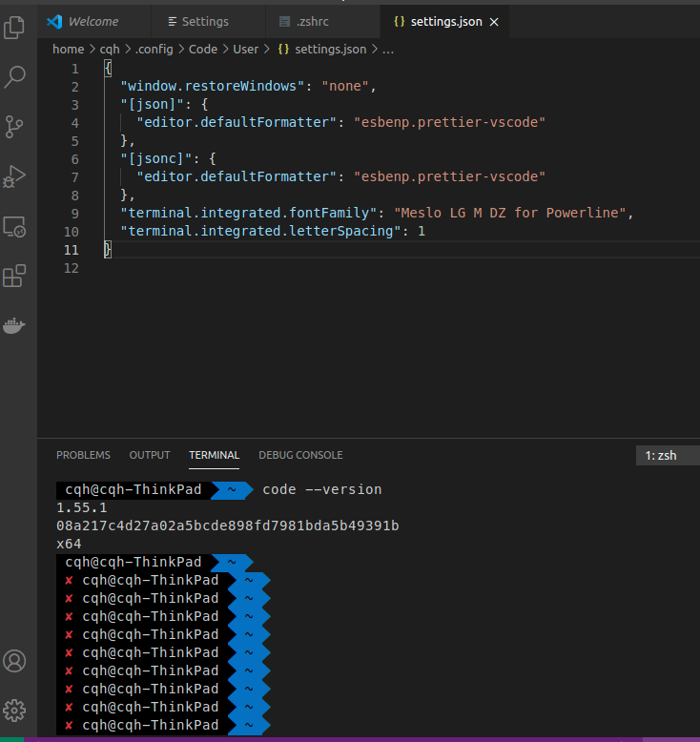Switch to the Settings tab
Image resolution: width=700 pixels, height=742 pixels.
[209, 22]
